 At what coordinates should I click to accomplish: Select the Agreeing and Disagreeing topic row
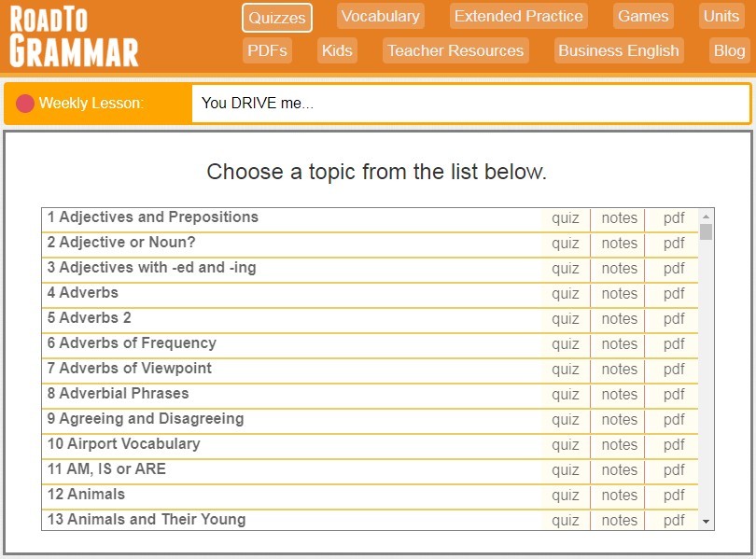point(280,419)
